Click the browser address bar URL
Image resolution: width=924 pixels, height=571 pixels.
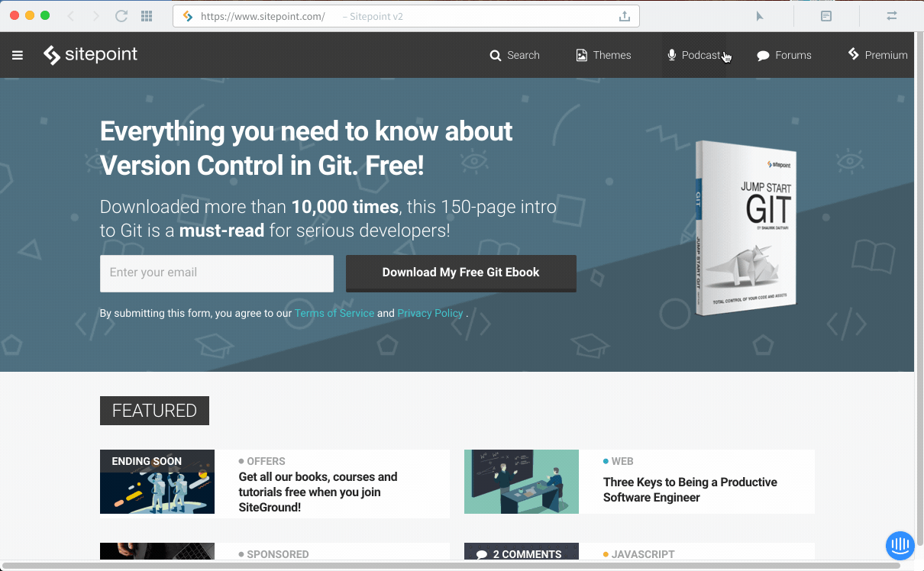click(263, 16)
